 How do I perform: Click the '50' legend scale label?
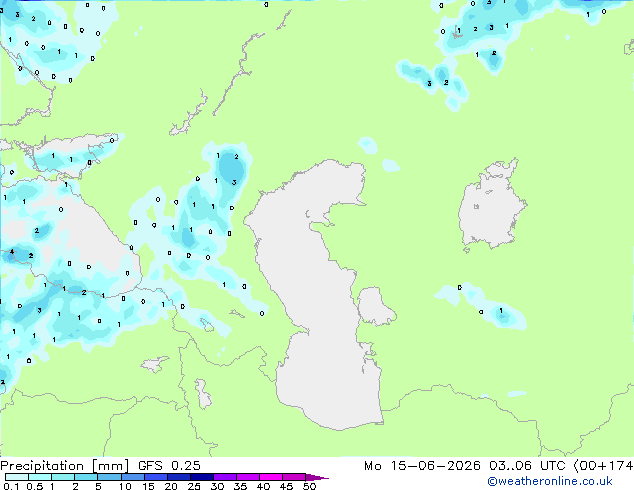pyautogui.click(x=309, y=486)
